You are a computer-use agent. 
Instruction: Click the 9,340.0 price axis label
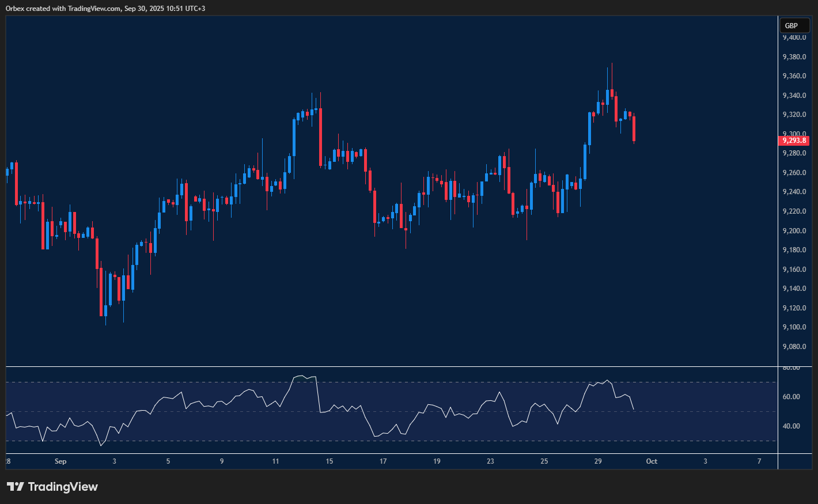tap(794, 96)
